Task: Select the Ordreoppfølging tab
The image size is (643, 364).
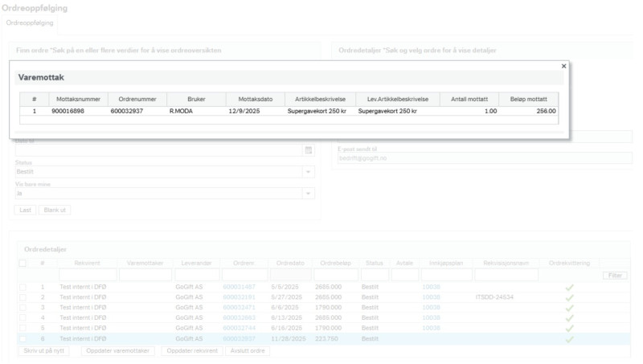Action: [x=30, y=23]
